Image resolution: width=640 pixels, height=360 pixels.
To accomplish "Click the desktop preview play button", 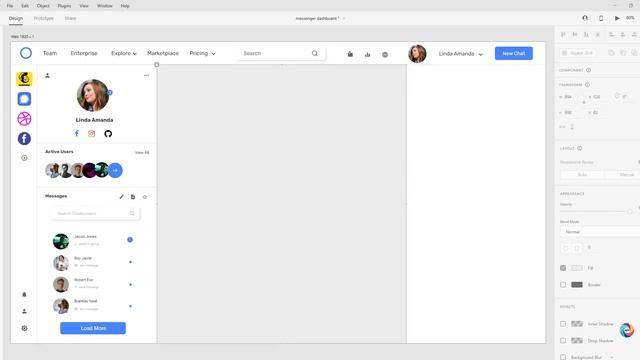I will [617, 18].
